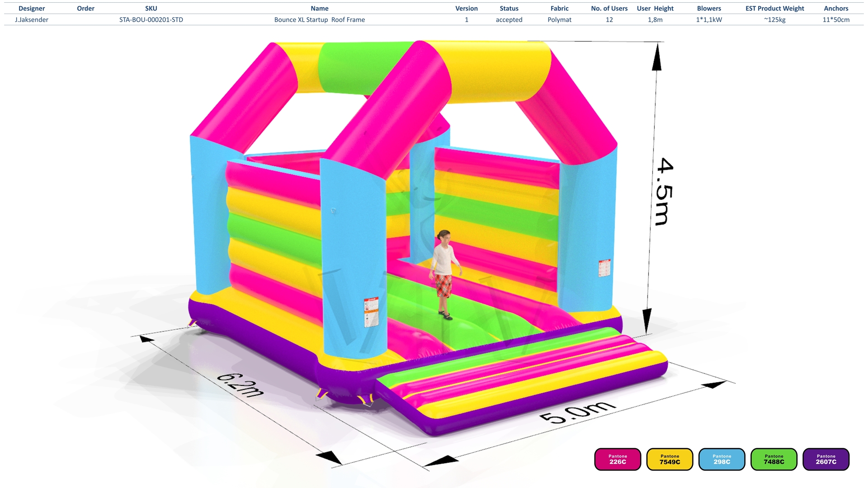Viewport: 868px width, 488px height.
Task: Click the Anchors column header
Action: point(836,9)
